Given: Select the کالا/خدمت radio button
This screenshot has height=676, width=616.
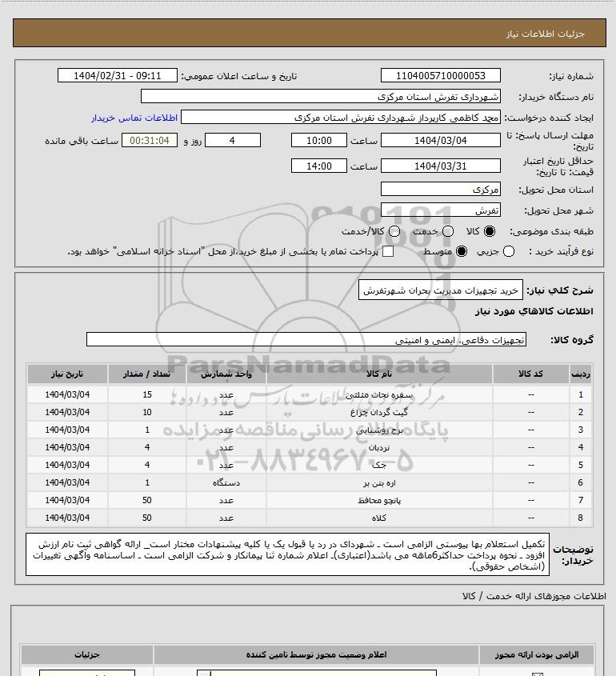Looking at the screenshot, I should click(x=394, y=231).
